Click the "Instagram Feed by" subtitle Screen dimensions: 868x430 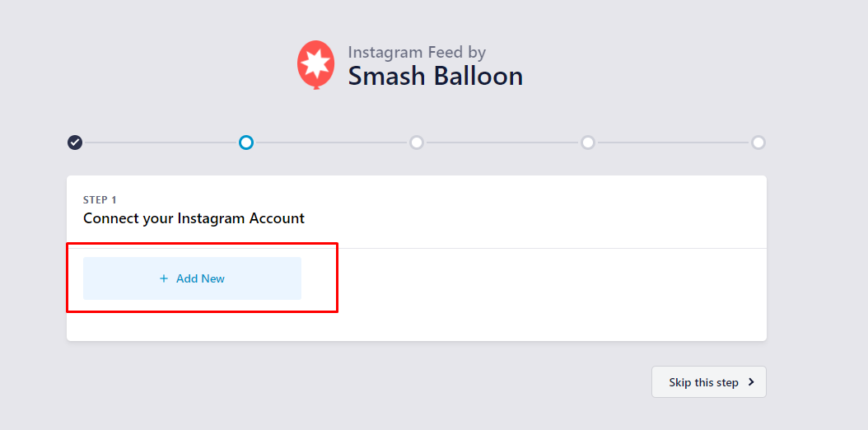point(417,52)
